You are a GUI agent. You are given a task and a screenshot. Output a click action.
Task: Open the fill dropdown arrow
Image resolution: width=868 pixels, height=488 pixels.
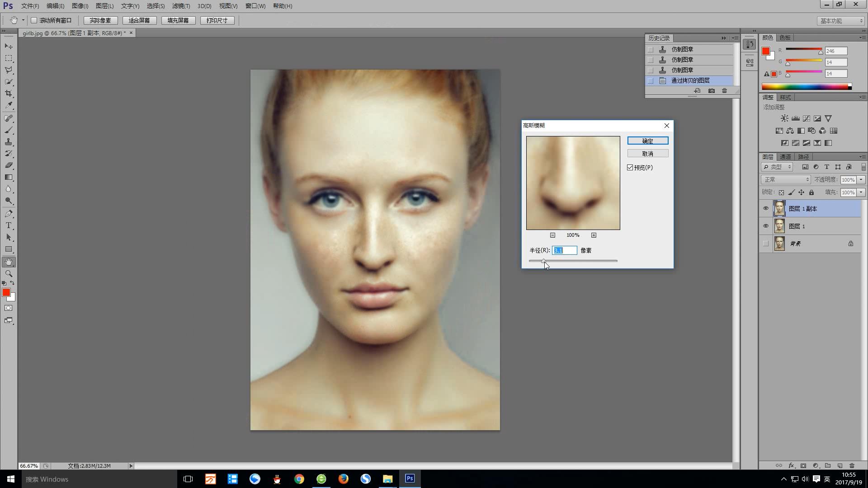(x=861, y=192)
